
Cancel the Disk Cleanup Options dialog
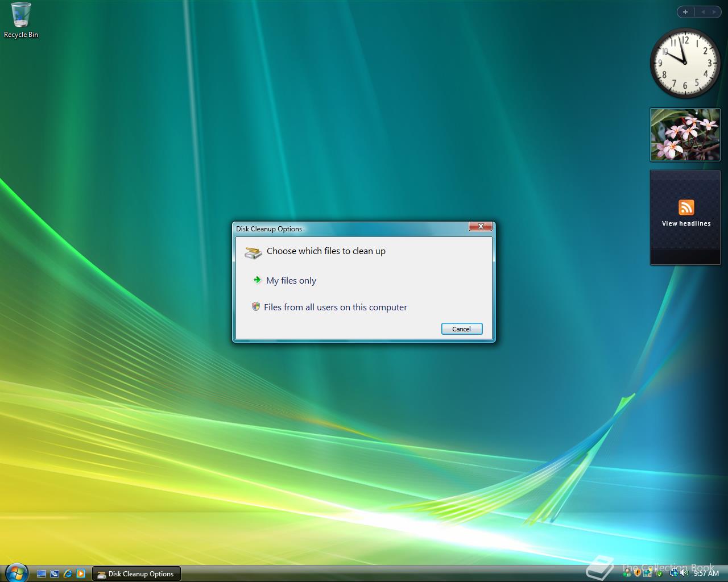pyautogui.click(x=462, y=329)
